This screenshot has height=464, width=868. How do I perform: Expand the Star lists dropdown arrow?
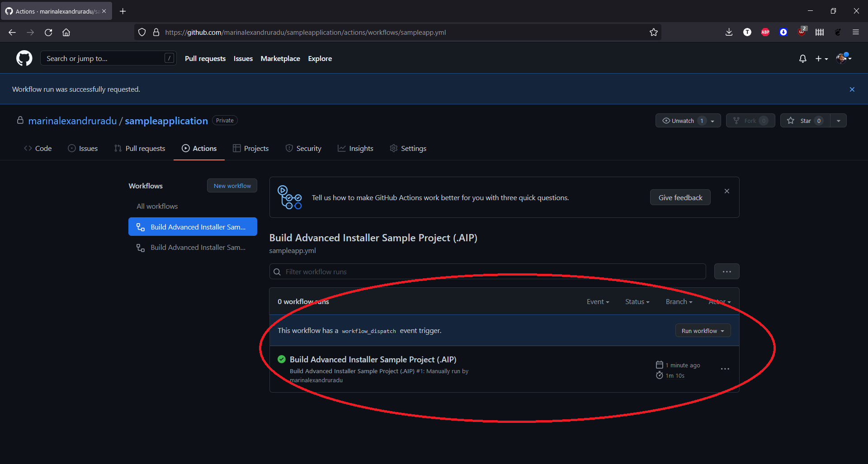[x=838, y=121]
